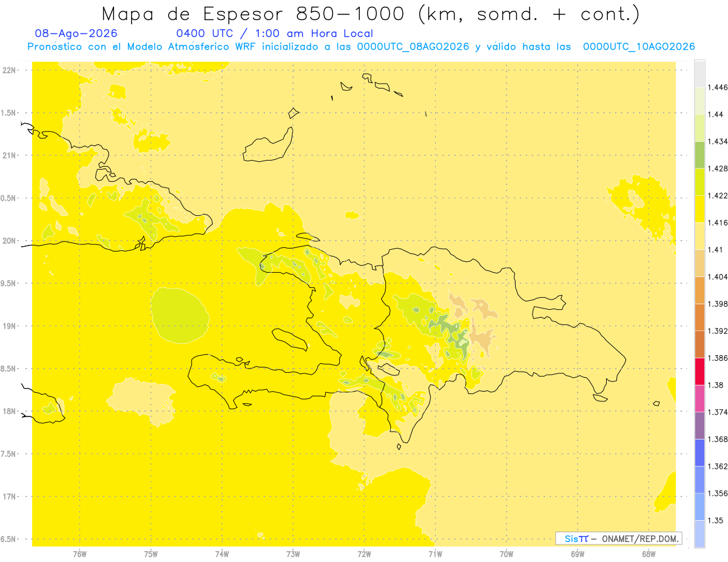Image resolution: width=728 pixels, height=562 pixels.
Task: Click the 'ONAMET/REP.DOM.' credit box
Action: point(619,538)
